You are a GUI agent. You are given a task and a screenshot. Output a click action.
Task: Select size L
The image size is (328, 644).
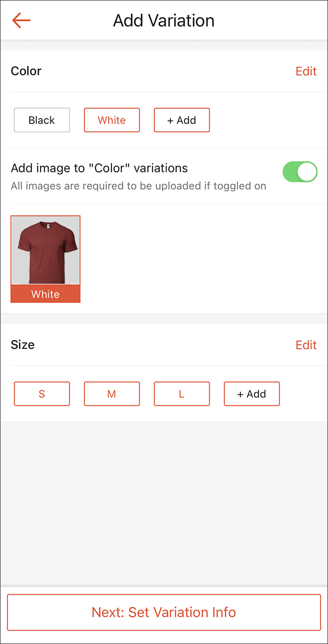pyautogui.click(x=181, y=394)
